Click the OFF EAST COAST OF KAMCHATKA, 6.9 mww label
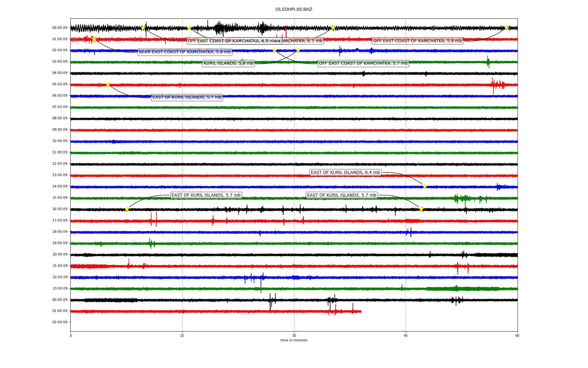This screenshot has height=368, width=588. (x=234, y=41)
